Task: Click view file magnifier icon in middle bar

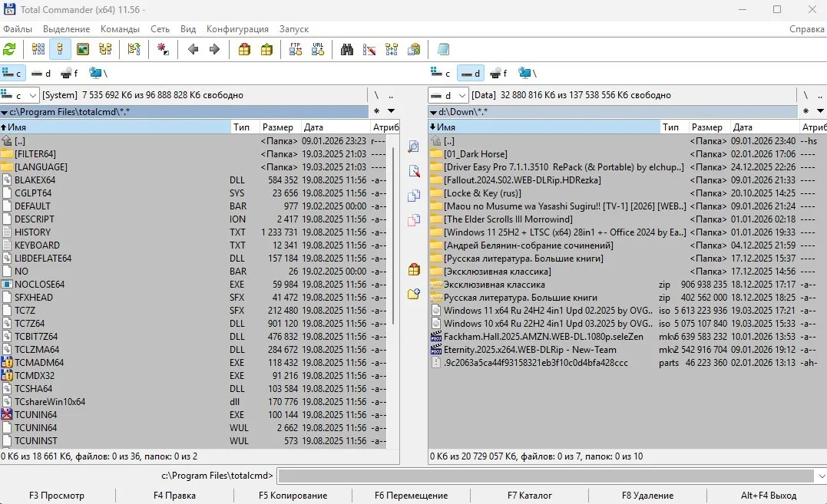Action: click(x=414, y=147)
